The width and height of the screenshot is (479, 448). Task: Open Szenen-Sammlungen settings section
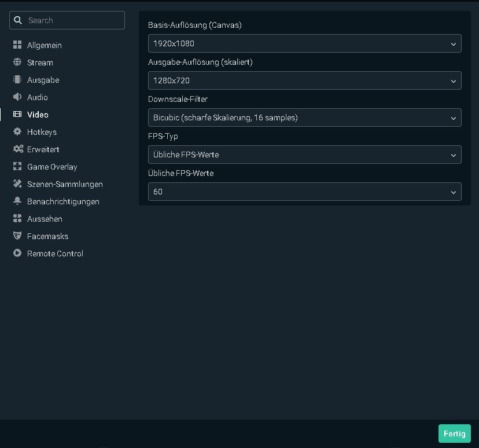coord(65,184)
